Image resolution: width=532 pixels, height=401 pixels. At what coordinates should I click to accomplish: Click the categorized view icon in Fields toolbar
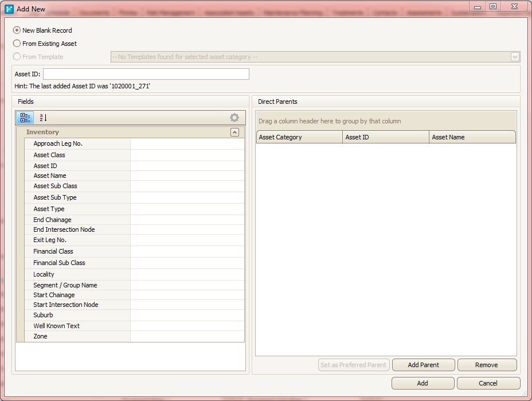[26, 118]
